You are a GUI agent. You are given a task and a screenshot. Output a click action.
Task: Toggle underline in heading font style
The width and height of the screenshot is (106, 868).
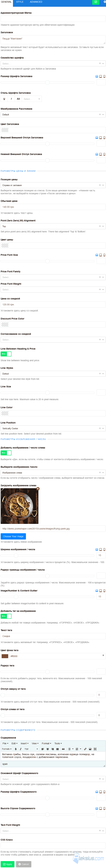point(4,99)
